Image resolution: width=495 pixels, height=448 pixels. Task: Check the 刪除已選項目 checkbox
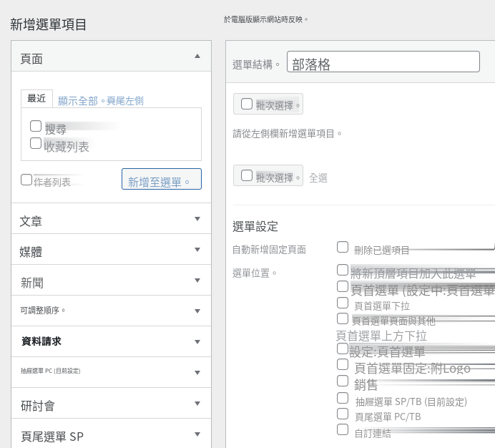343,247
